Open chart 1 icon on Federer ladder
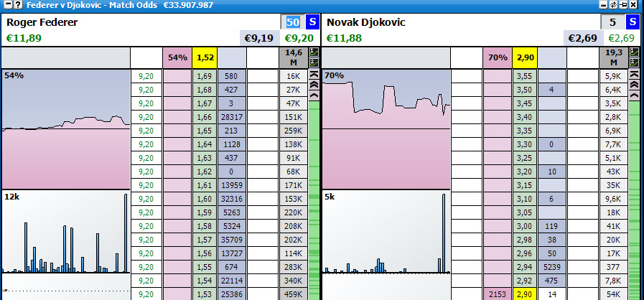Viewport: 644px width, 300px height. pos(314,52)
